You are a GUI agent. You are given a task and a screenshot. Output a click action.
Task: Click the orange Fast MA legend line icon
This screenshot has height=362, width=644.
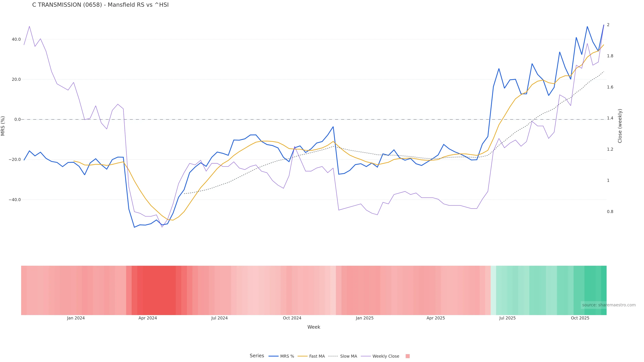(x=303, y=356)
